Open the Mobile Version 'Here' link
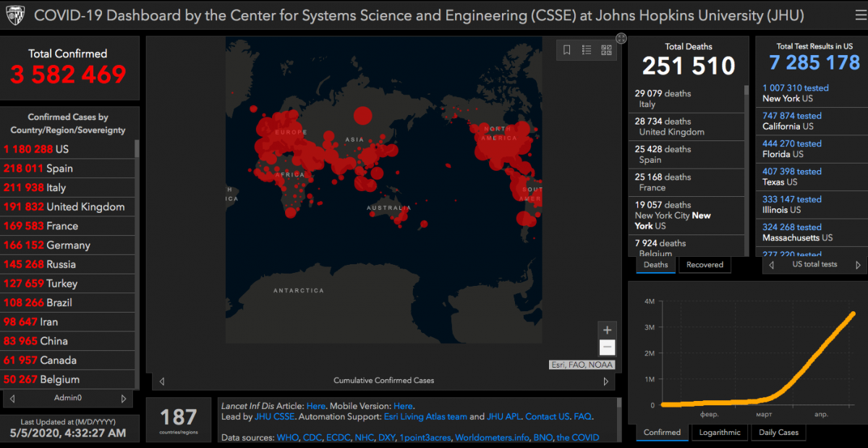Image resolution: width=868 pixels, height=448 pixels. coord(403,406)
